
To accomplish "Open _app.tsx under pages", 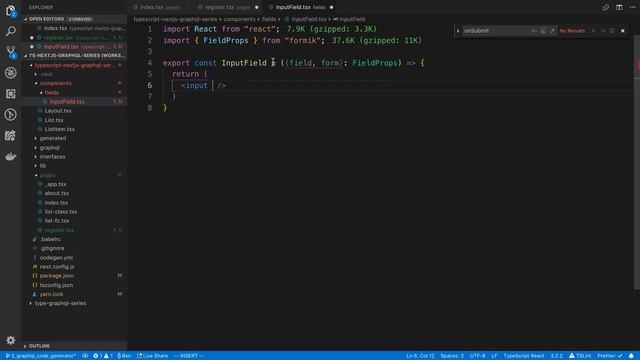I will pos(74,184).
